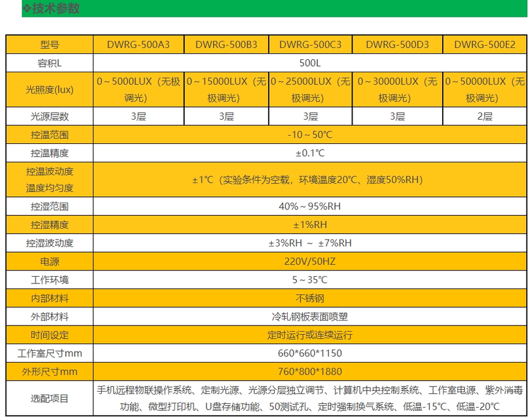Select the 电源 row label
This screenshot has height=420, width=531.
pyautogui.click(x=50, y=261)
